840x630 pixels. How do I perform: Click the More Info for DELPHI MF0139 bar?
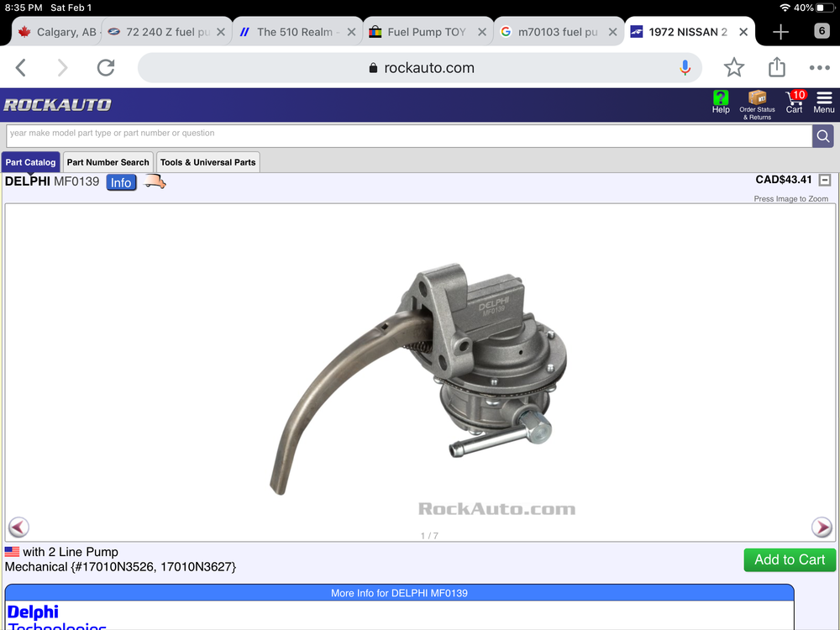(399, 593)
